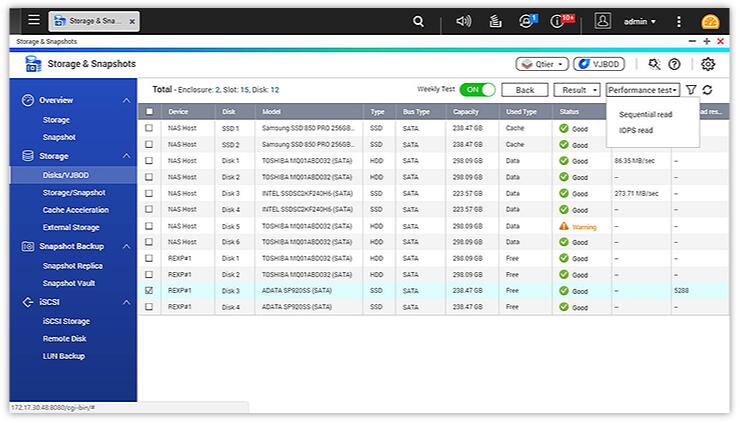The width and height of the screenshot is (740, 423).
Task: Toggle the select-all checkbox in table header
Action: 149,111
